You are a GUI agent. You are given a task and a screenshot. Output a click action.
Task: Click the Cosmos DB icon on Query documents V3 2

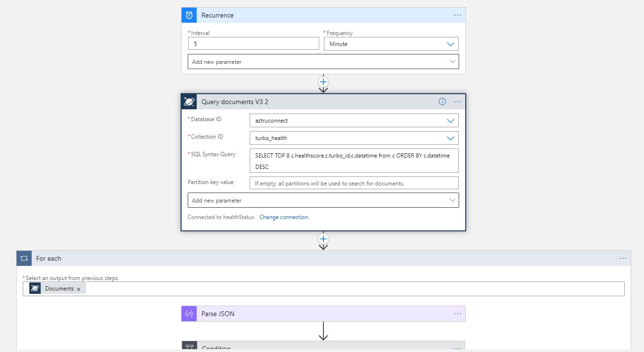(189, 101)
